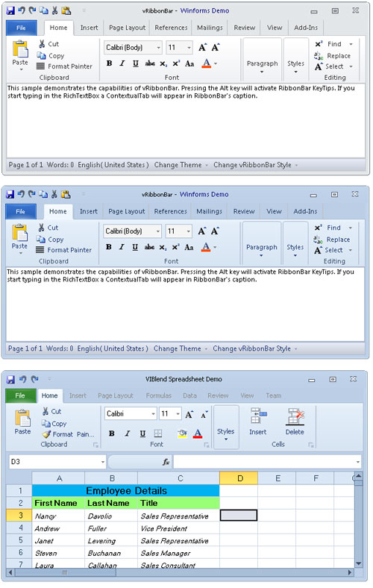Image resolution: width=373 pixels, height=588 pixels.
Task: Open Change Theme in middle window status bar
Action: click(181, 348)
